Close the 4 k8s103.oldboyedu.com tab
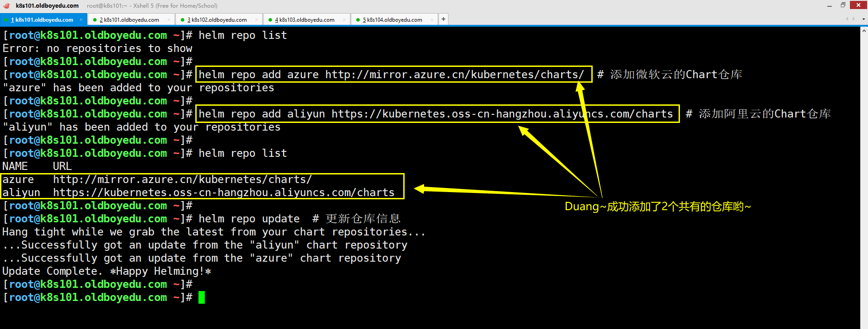Image resolution: width=868 pixels, height=329 pixels. tap(344, 19)
